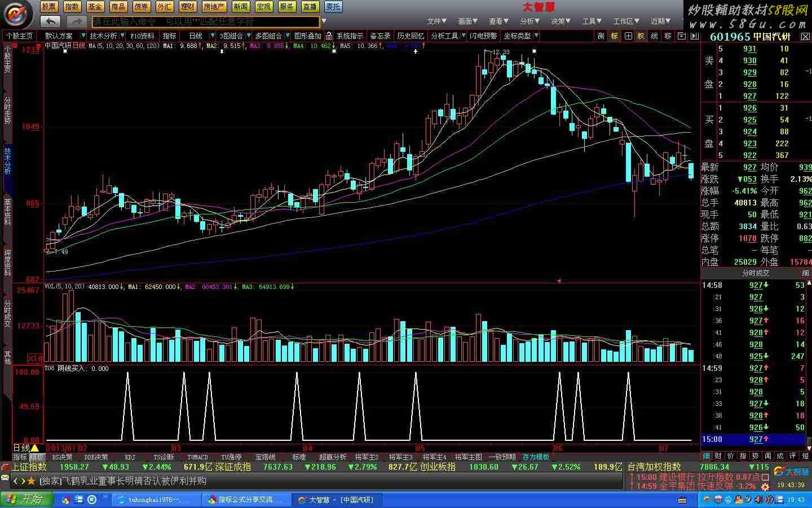Click the F10资料 toolbar item
Image resolution: width=812 pixels, height=508 pixels.
point(143,36)
